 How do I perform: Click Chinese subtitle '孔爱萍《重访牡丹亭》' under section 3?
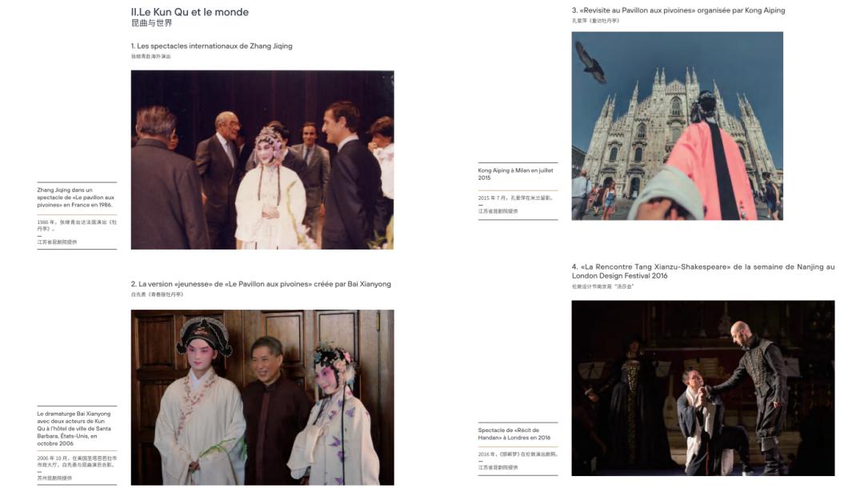click(x=595, y=21)
